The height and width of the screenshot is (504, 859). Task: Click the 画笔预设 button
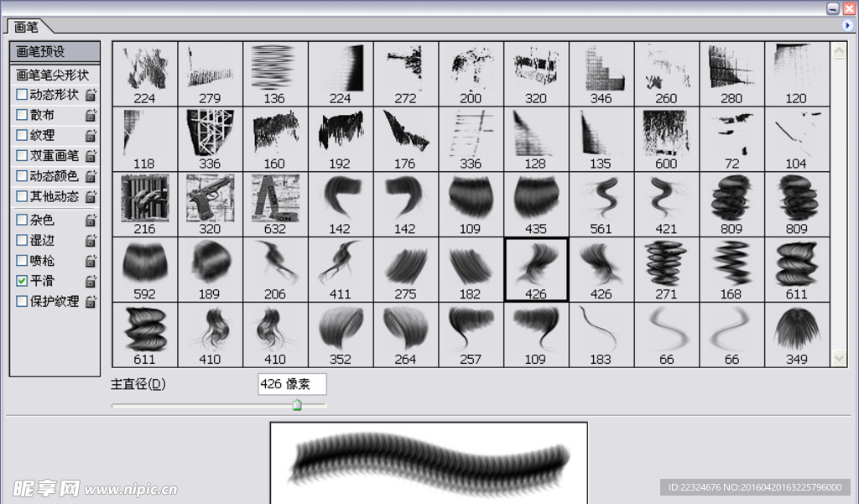click(x=54, y=52)
